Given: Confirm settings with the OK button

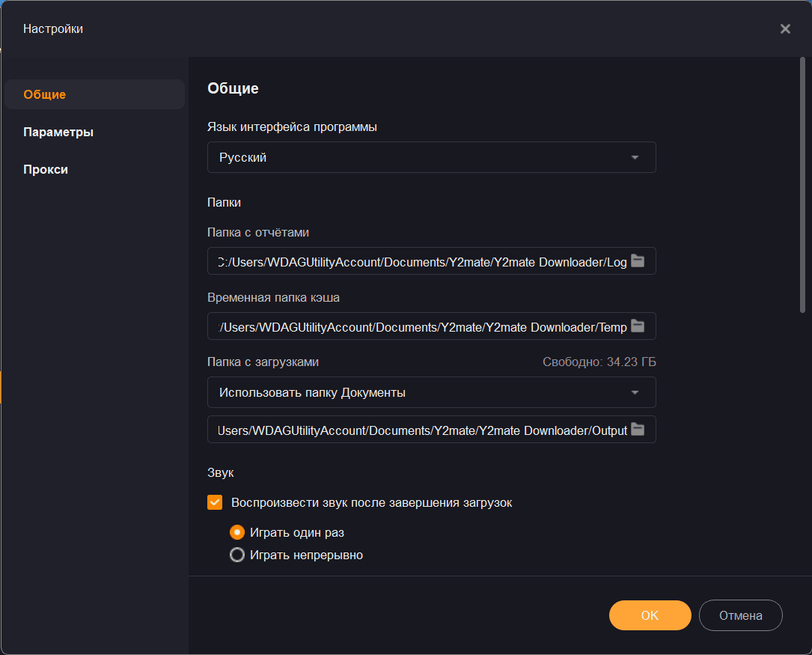Looking at the screenshot, I should [x=650, y=615].
